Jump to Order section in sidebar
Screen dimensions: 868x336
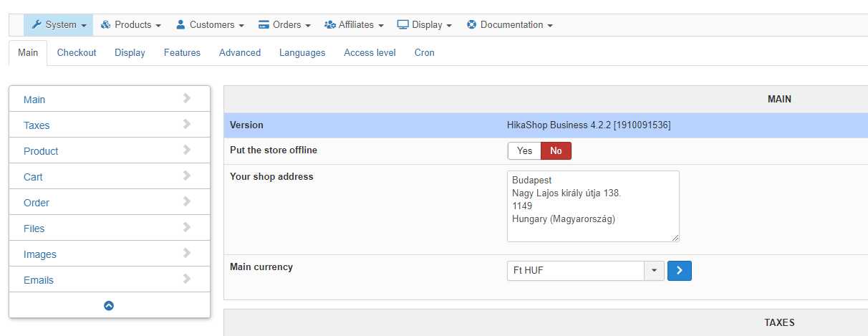click(x=110, y=202)
